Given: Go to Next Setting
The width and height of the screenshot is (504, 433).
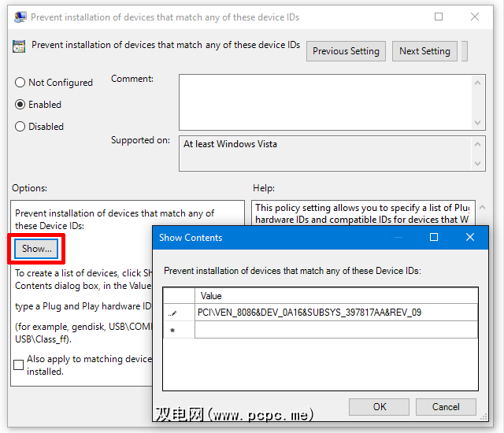Looking at the screenshot, I should click(424, 51).
